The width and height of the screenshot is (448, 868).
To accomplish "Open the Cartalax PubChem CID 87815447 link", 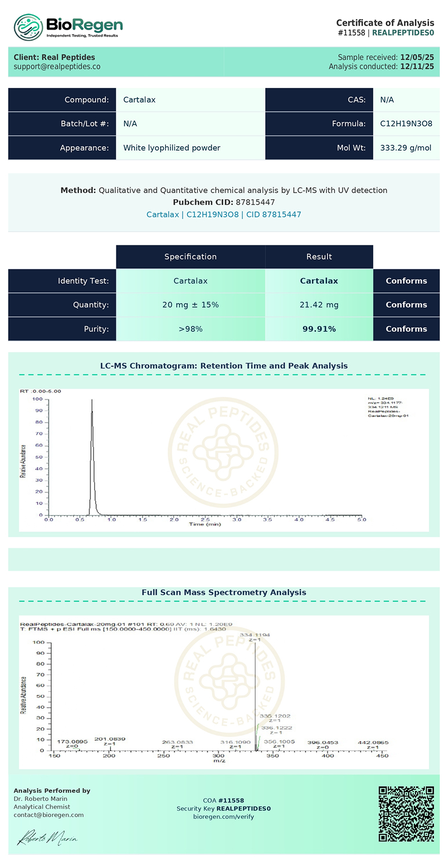I will (223, 214).
